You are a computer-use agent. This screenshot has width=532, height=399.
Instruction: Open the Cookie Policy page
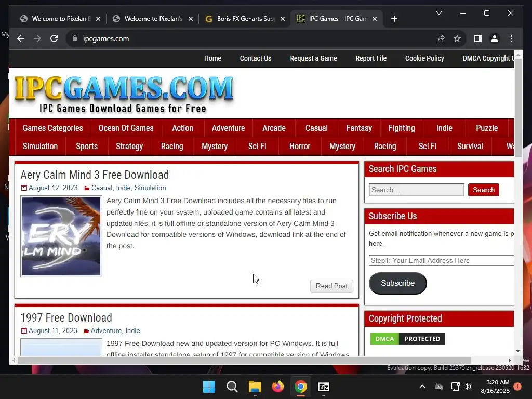point(424,58)
